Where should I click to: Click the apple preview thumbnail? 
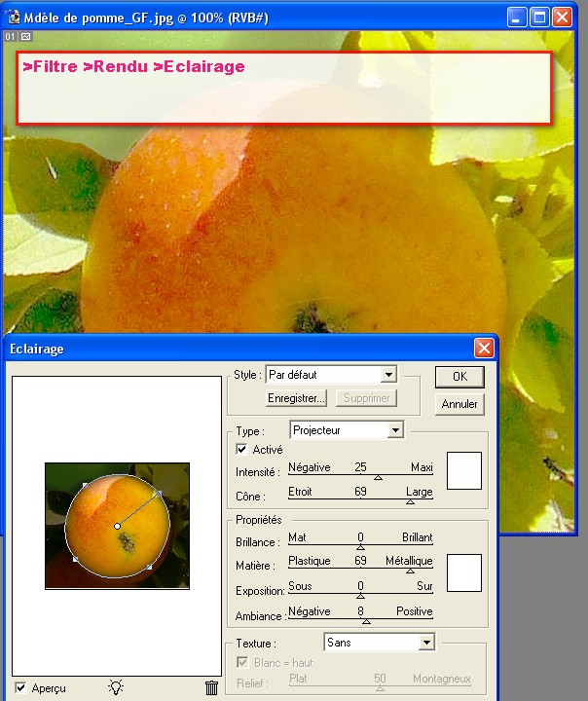(x=117, y=526)
